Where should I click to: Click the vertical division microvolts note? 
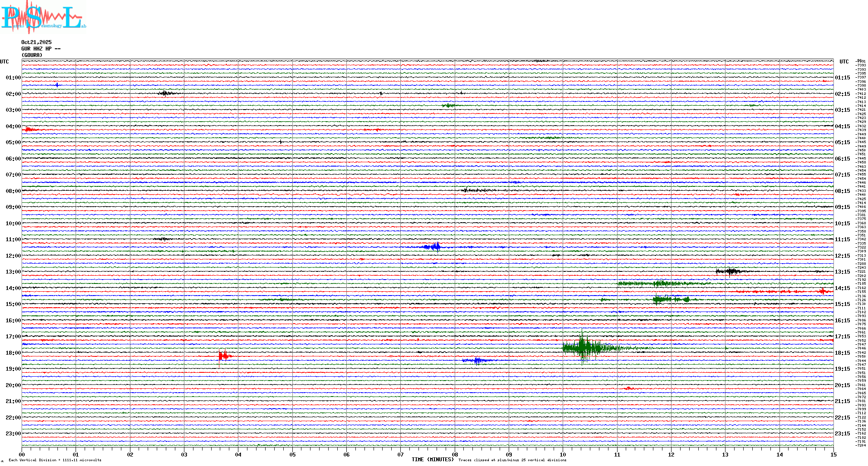[55, 460]
